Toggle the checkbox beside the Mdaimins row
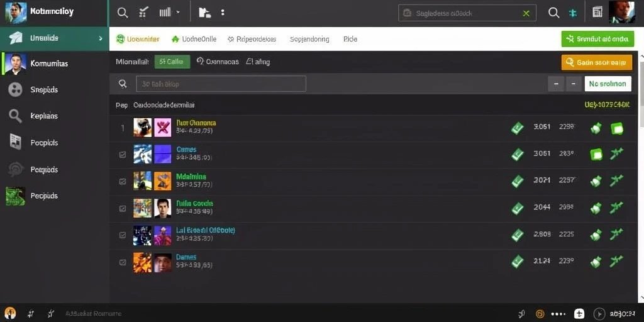 (123, 182)
